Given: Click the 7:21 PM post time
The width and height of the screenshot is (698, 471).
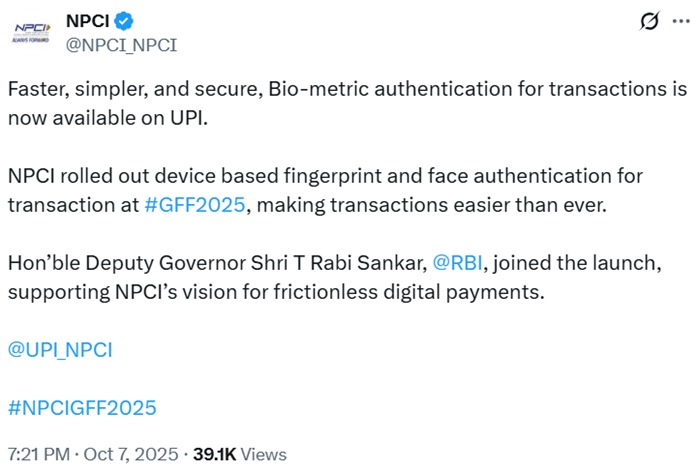Looking at the screenshot, I should point(38,454).
